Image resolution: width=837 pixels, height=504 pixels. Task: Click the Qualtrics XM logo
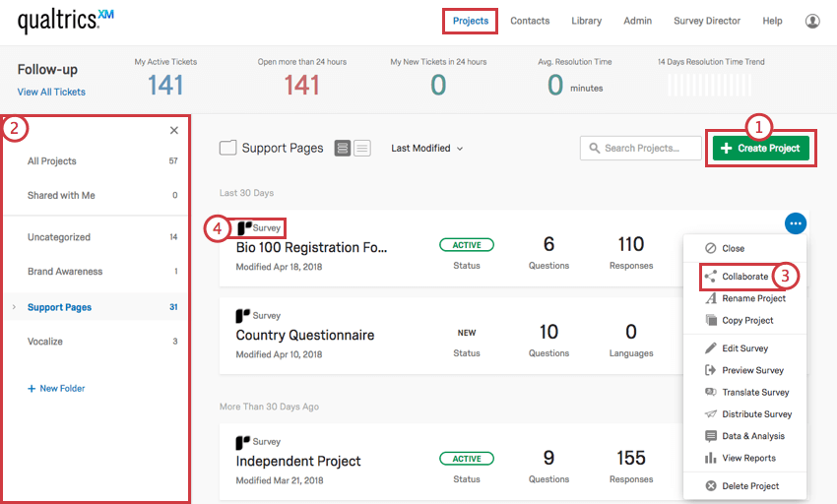[x=66, y=21]
